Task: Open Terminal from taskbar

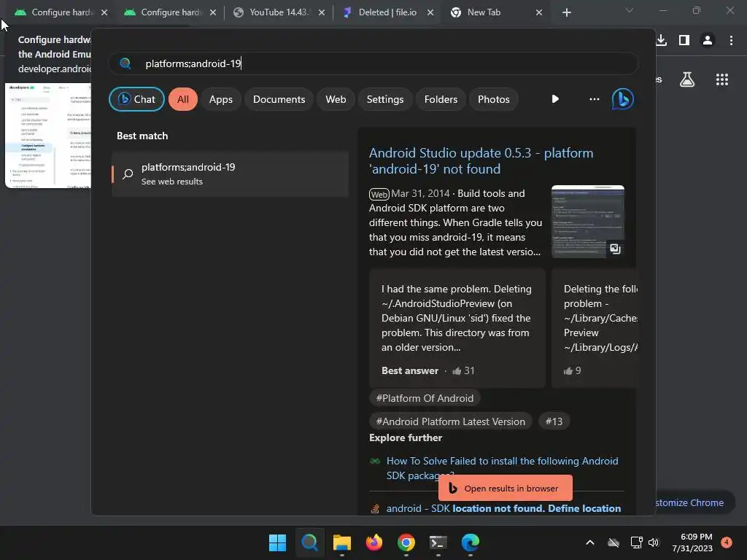Action: click(438, 542)
